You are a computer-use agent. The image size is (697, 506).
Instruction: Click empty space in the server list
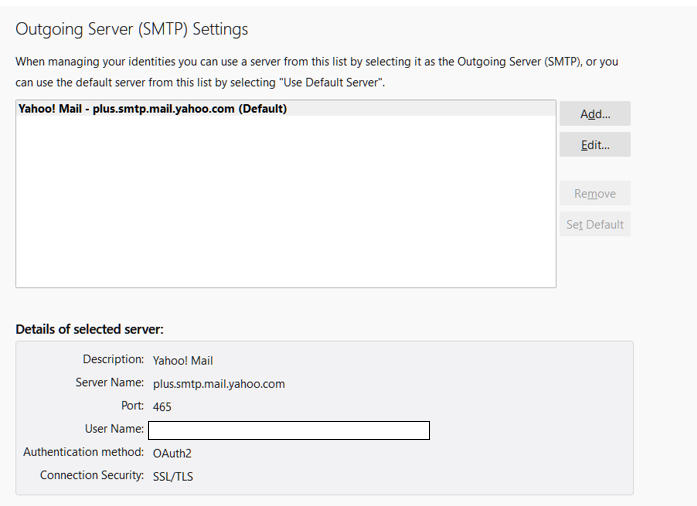click(286, 200)
